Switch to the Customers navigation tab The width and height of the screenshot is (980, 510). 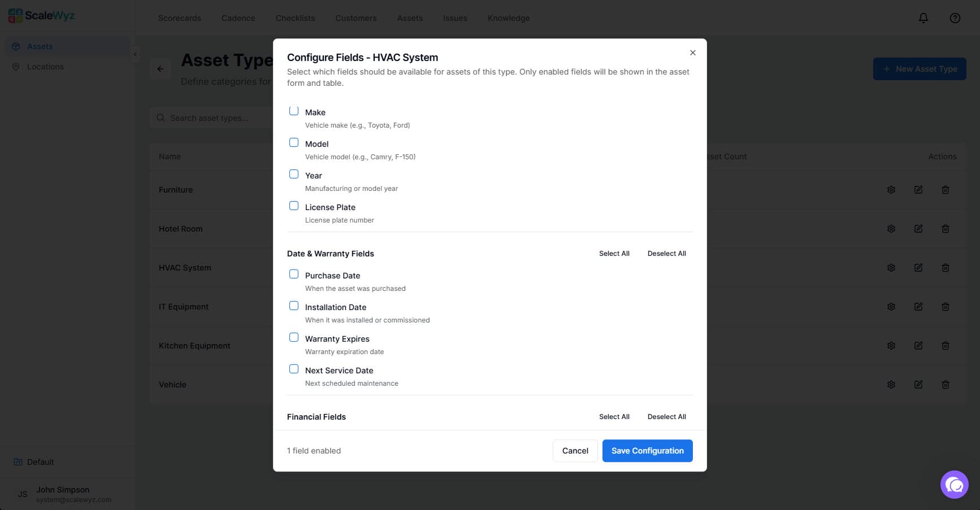coord(355,18)
